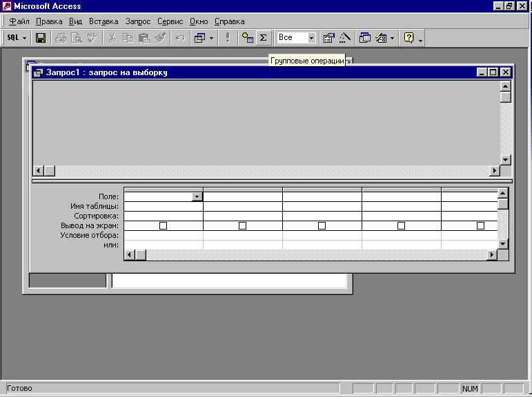Click the Office Assistant help icon
Screen dimensions: 532x397
[x=409, y=38]
